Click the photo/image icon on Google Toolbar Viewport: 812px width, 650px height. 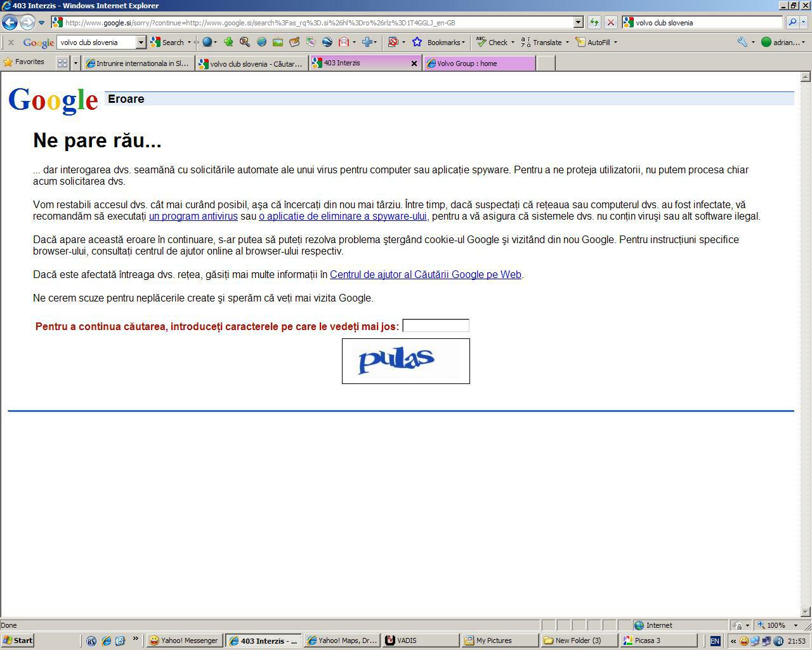(x=278, y=43)
